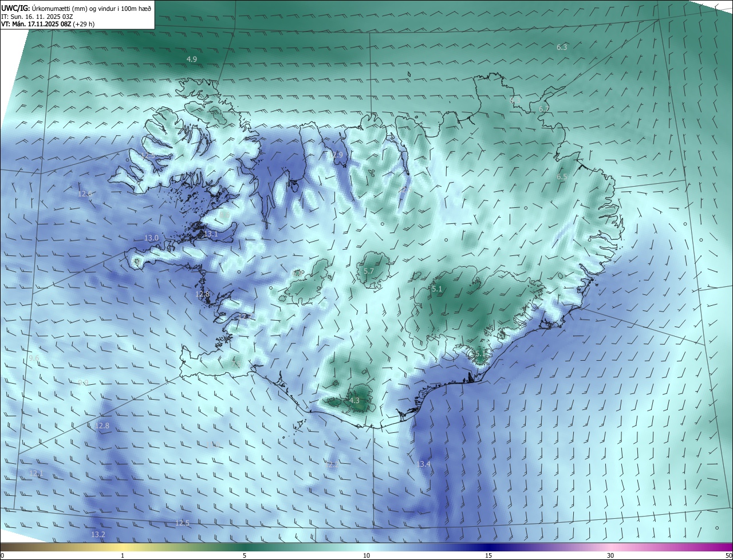Click the 13.0 value label
Viewport: 733px width, 560px height.
tap(151, 238)
